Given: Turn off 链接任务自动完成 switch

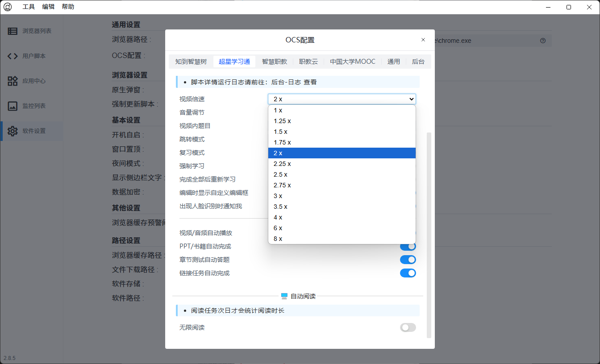Looking at the screenshot, I should click(408, 273).
